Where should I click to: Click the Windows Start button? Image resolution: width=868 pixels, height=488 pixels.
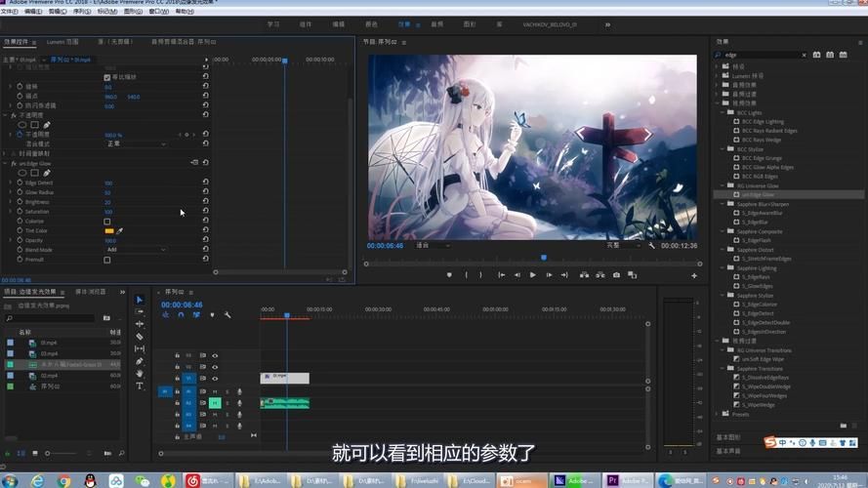[x=10, y=481]
